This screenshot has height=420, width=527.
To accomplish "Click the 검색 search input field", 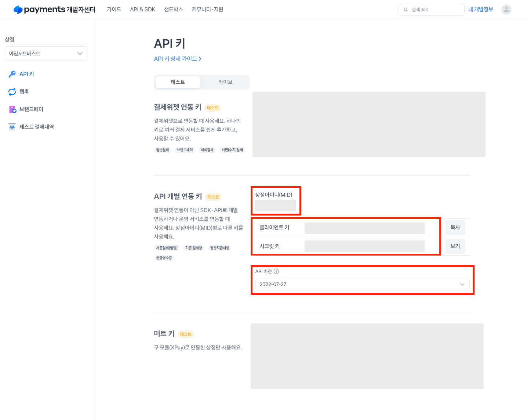I will pos(432,10).
